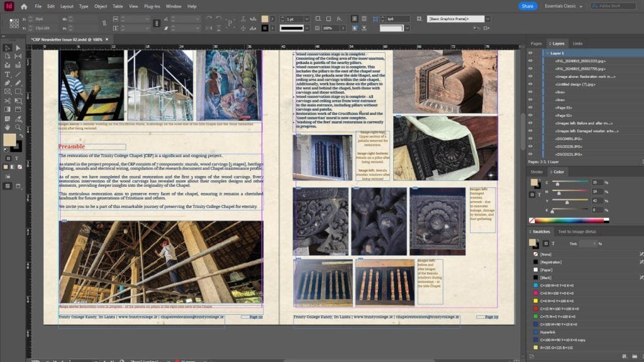Viewport: 644px width, 362px height.
Task: Select the Type tool in the toolbox
Action: click(8, 74)
